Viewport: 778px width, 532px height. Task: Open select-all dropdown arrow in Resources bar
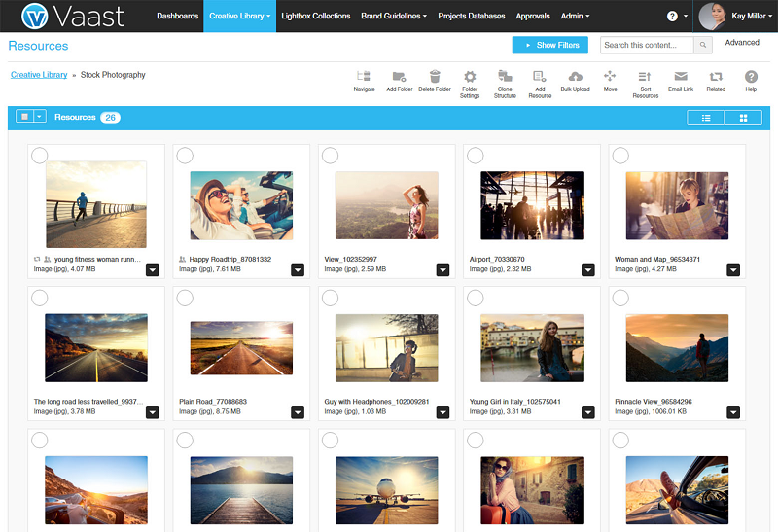coord(40,117)
